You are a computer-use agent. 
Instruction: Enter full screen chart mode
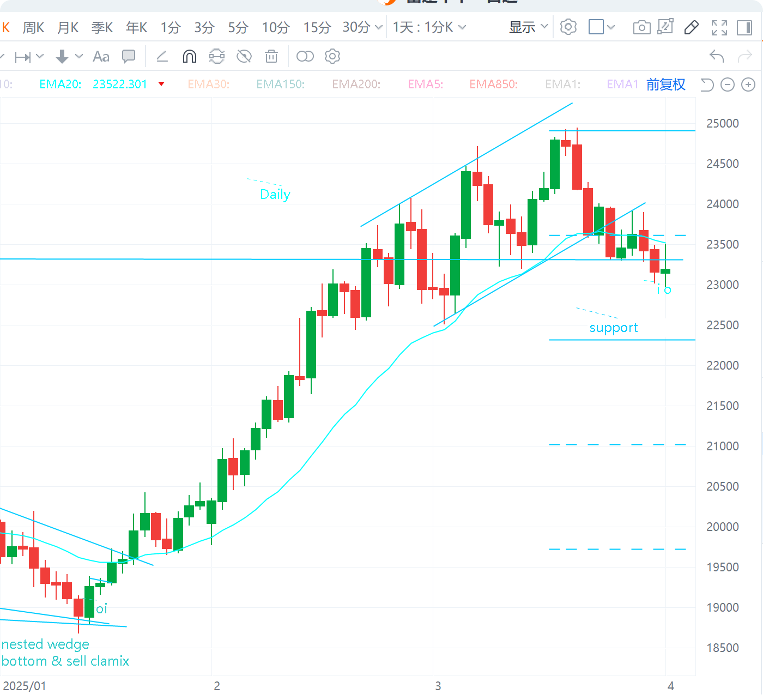[719, 27]
